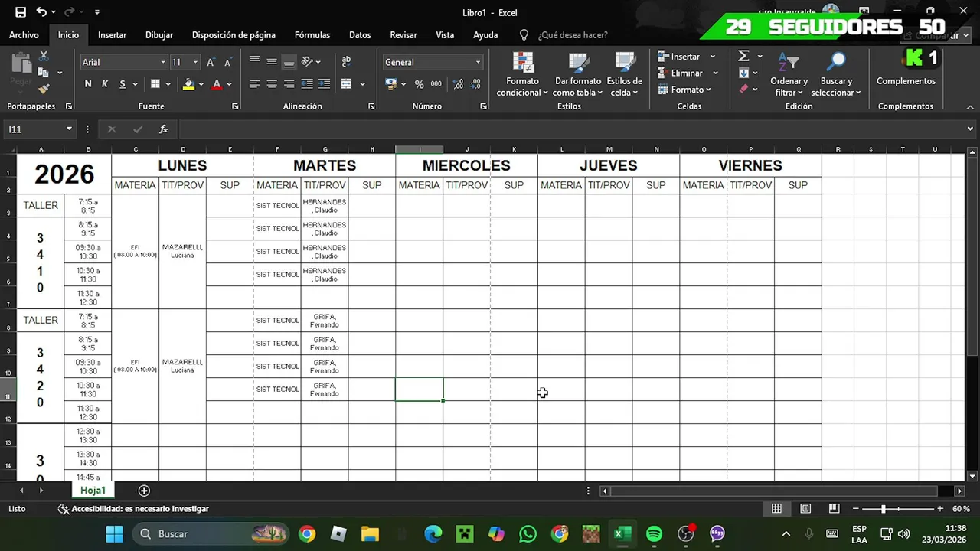Open the Arial font name dropdown
This screenshot has width=980, height=551.
(163, 62)
